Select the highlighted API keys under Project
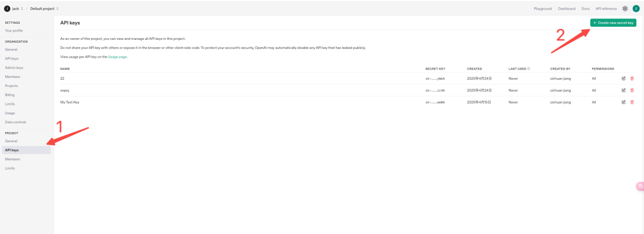This screenshot has width=644, height=234. point(26,150)
